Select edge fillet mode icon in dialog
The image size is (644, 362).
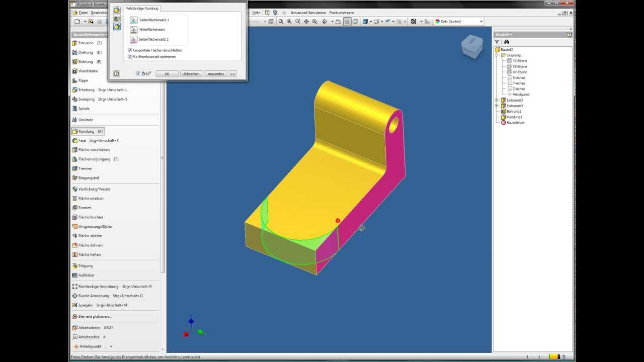[117, 10]
